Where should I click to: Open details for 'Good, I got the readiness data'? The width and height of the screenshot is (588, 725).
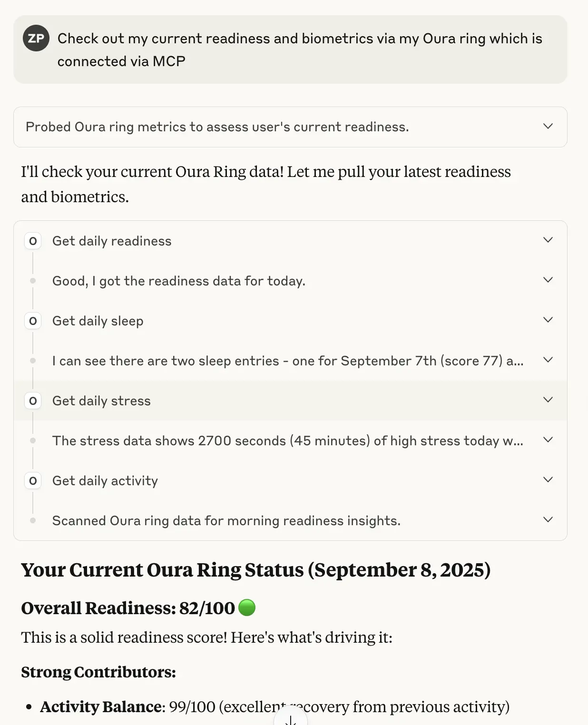point(547,280)
